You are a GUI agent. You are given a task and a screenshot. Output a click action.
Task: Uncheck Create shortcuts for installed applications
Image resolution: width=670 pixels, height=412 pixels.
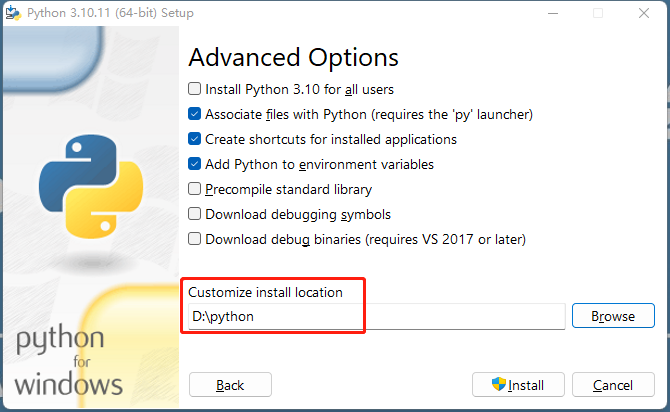tap(194, 139)
